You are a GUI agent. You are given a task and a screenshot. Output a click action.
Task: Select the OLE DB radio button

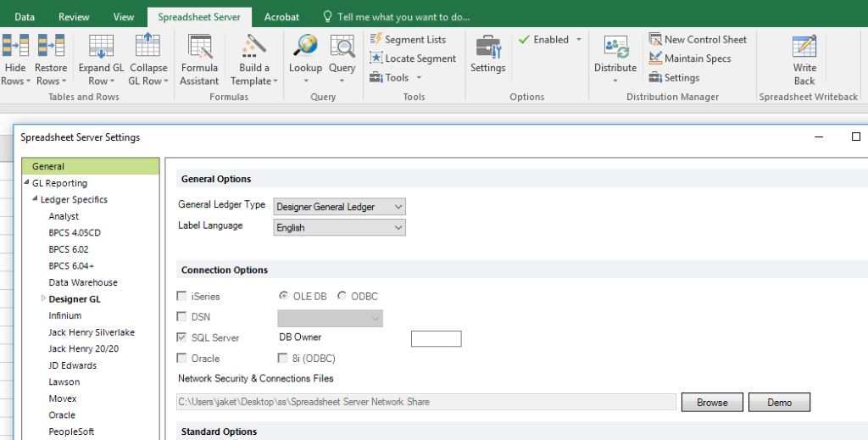tap(283, 296)
